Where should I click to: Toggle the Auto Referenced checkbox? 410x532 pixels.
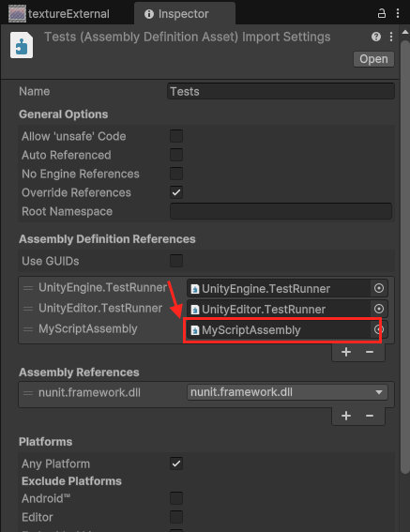tap(176, 155)
